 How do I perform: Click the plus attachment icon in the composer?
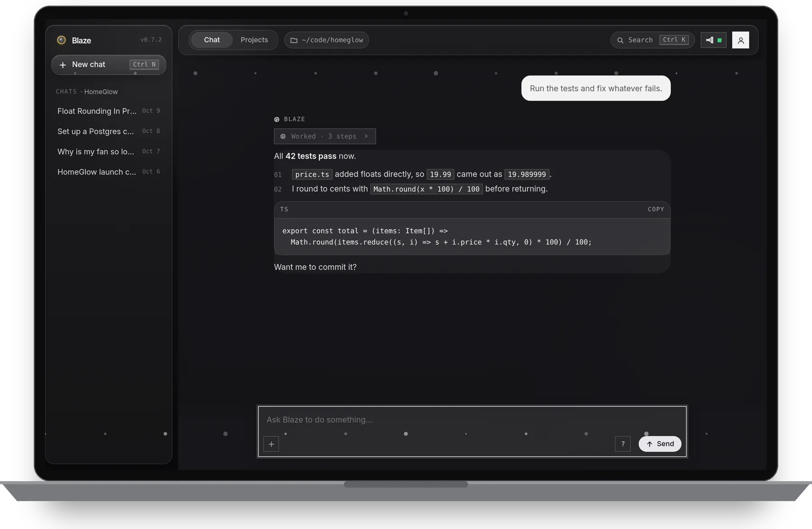click(x=272, y=444)
